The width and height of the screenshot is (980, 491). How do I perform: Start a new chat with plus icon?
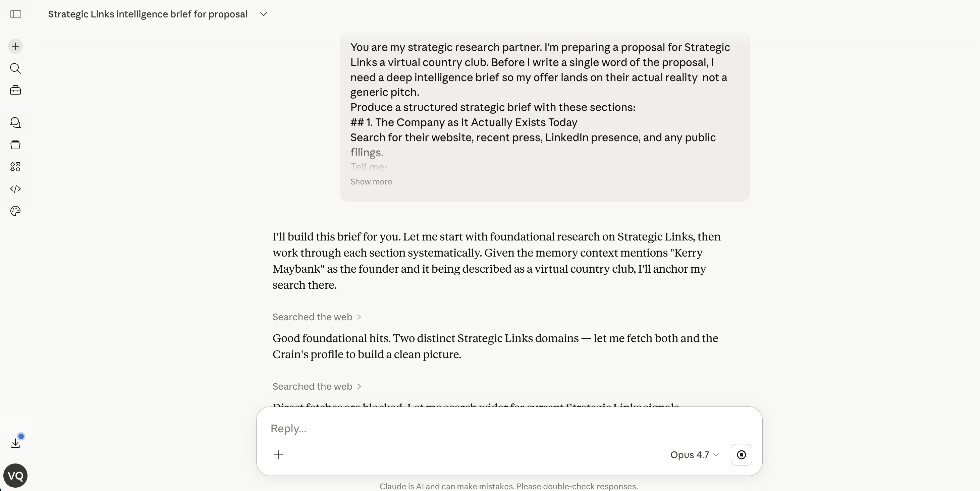point(16,46)
